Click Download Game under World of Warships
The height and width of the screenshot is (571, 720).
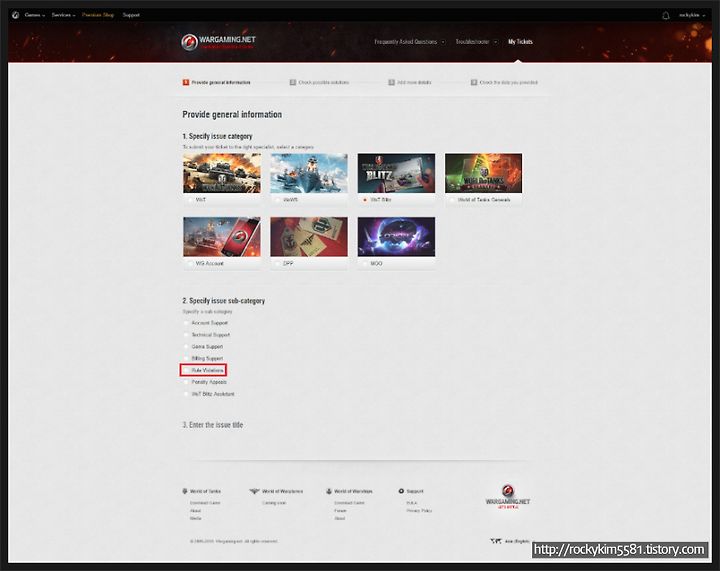(x=349, y=503)
